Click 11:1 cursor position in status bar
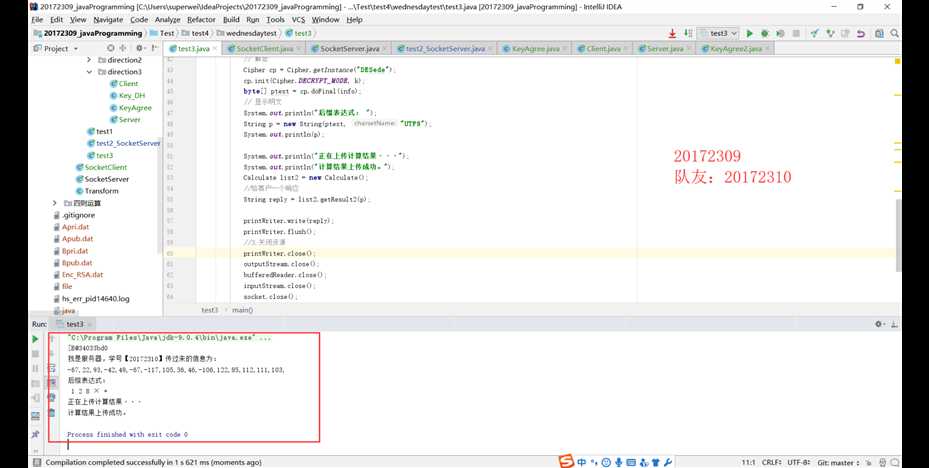 (748, 462)
